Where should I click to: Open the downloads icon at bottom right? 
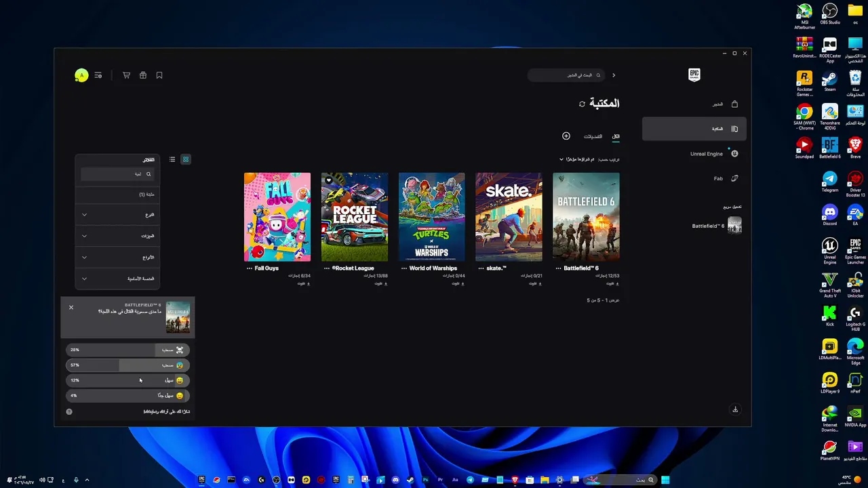[x=735, y=409]
